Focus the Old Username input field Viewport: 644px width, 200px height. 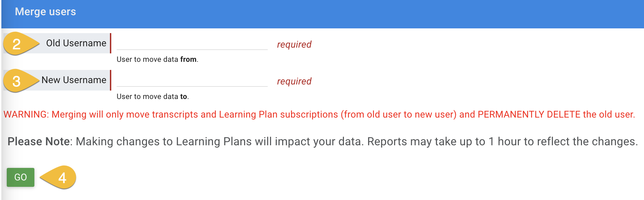[192, 44]
